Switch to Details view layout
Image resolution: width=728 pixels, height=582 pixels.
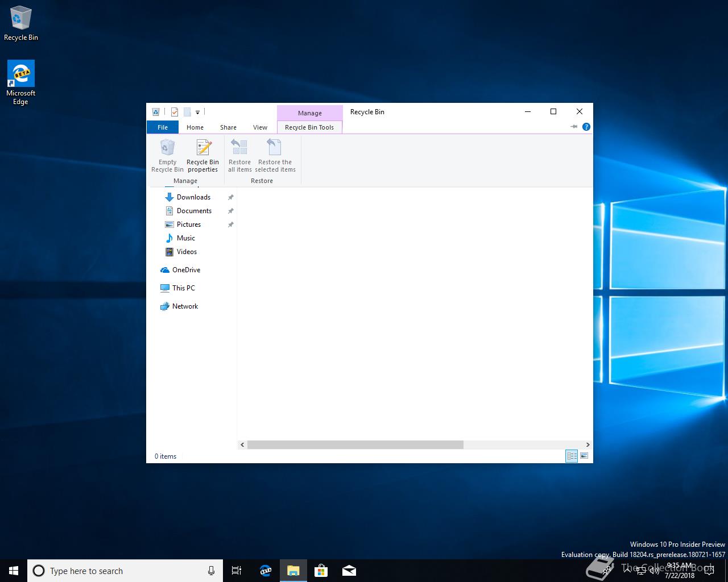point(572,456)
